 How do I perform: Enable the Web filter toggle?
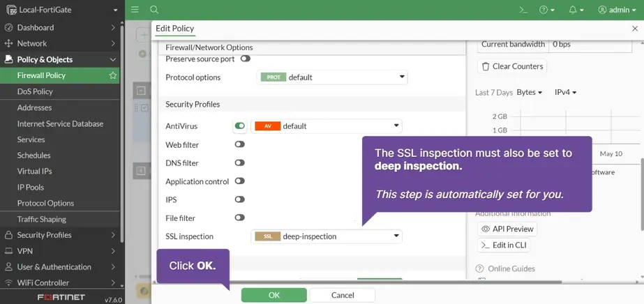pyautogui.click(x=239, y=144)
